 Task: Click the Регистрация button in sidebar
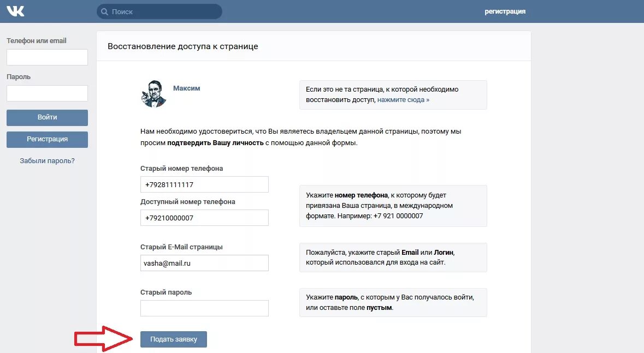pos(47,139)
